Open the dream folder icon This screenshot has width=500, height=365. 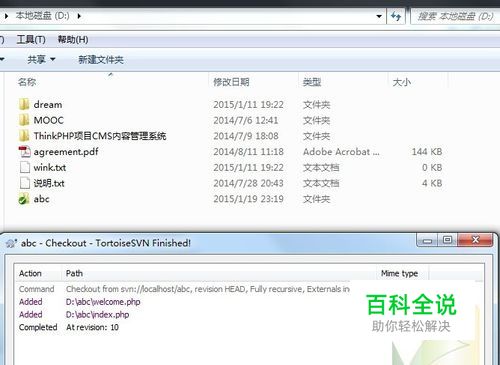coord(24,104)
